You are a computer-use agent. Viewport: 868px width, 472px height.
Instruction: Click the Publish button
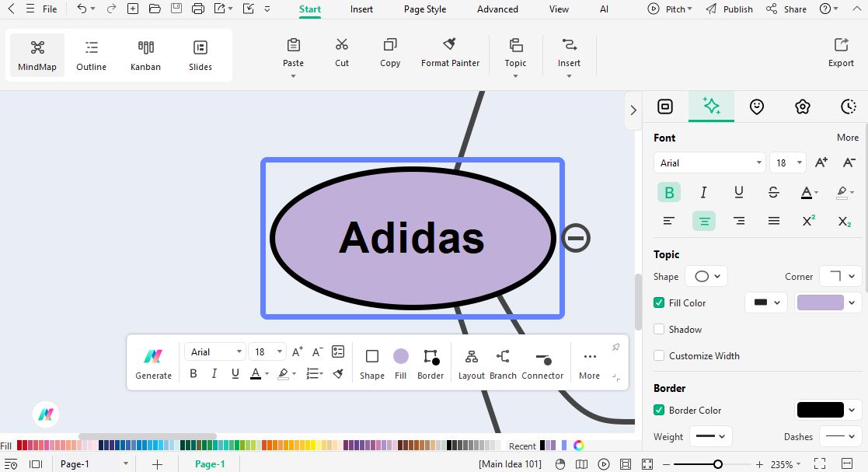(729, 9)
